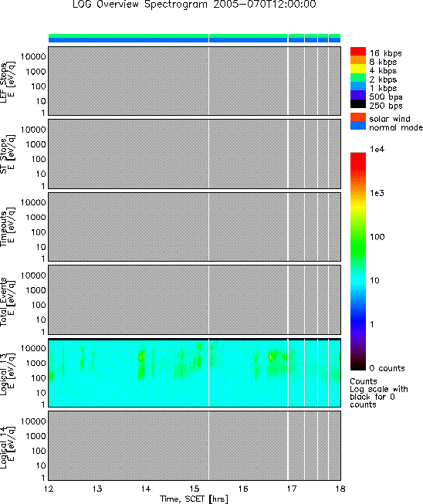Viewport: 423px width, 504px height.
Task: Click the 'LEF Stops' axis label
Action: tap(4, 83)
